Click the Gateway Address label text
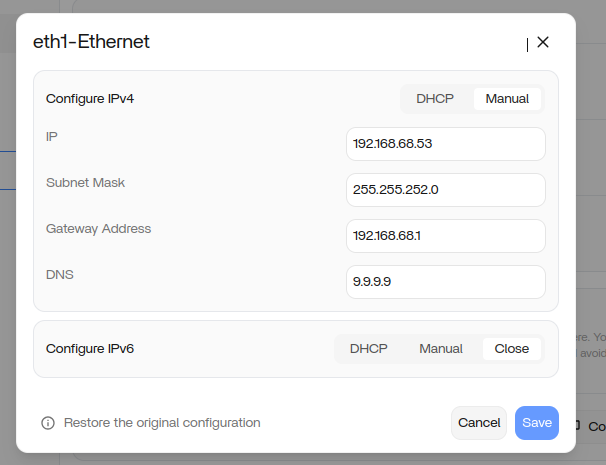The height and width of the screenshot is (465, 606). pyautogui.click(x=98, y=228)
